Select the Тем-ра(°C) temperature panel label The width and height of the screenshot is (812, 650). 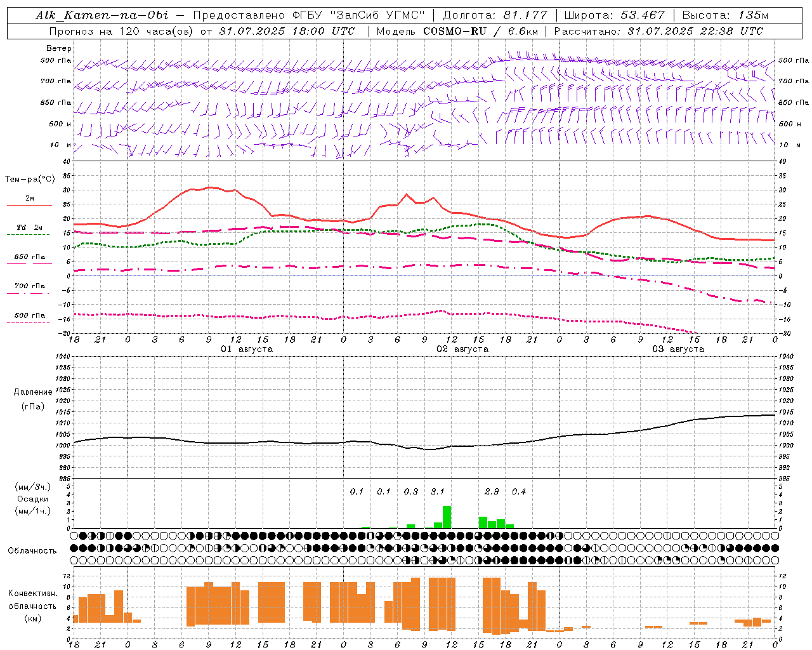click(x=30, y=180)
